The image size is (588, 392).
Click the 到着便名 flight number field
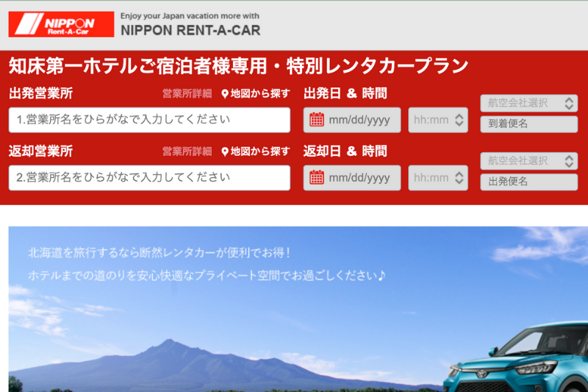(x=528, y=124)
